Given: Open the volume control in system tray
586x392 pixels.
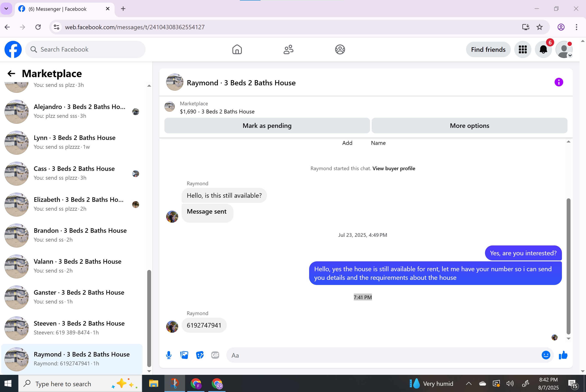Looking at the screenshot, I should [510, 383].
